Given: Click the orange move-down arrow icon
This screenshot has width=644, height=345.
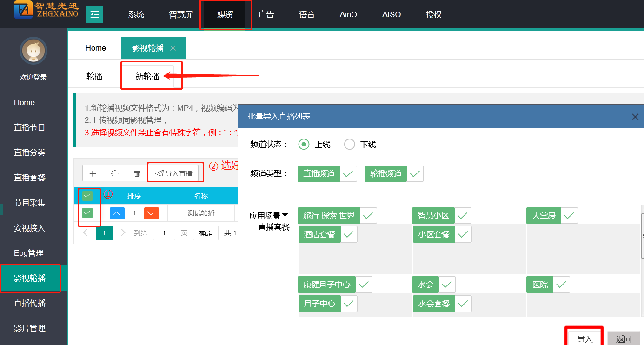Looking at the screenshot, I should point(152,213).
